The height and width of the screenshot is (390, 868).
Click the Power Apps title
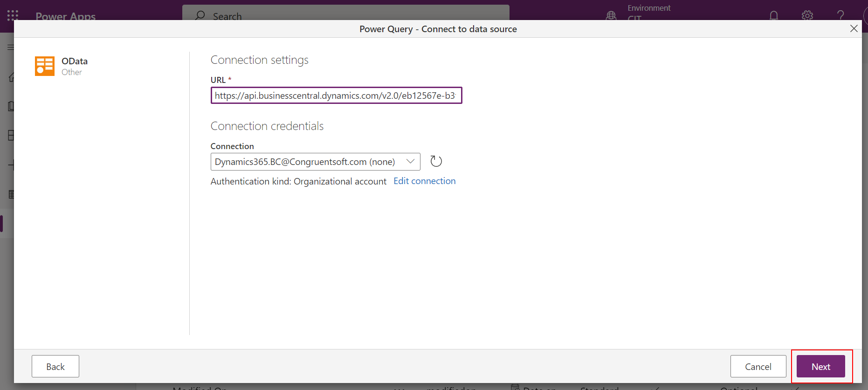coord(65,16)
